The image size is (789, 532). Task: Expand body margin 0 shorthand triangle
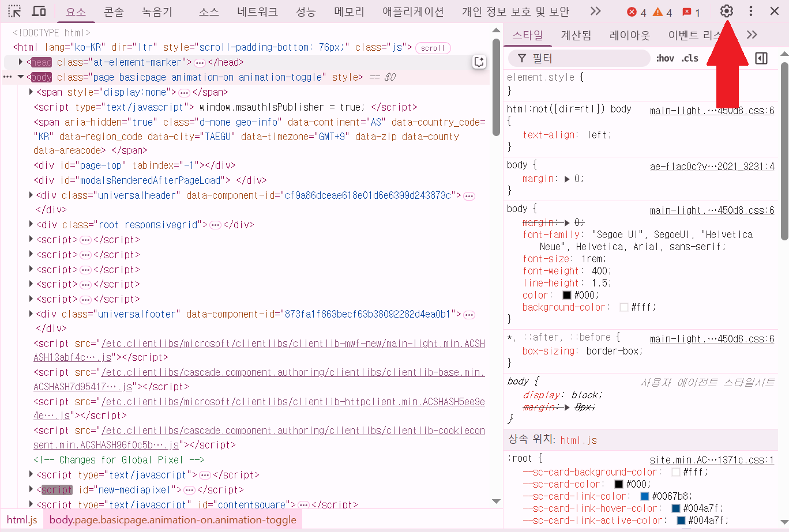point(567,179)
